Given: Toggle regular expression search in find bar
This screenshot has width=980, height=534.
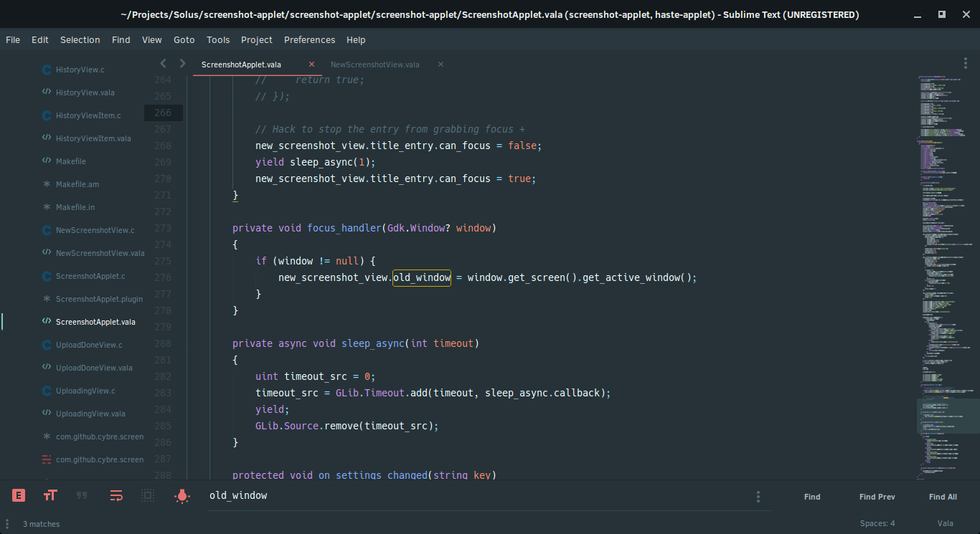Looking at the screenshot, I should click(19, 495).
